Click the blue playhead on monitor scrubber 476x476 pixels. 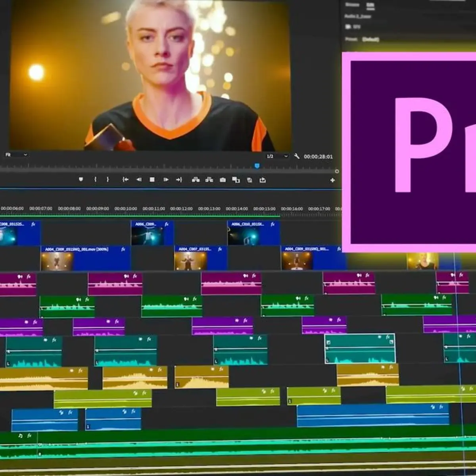click(x=257, y=166)
